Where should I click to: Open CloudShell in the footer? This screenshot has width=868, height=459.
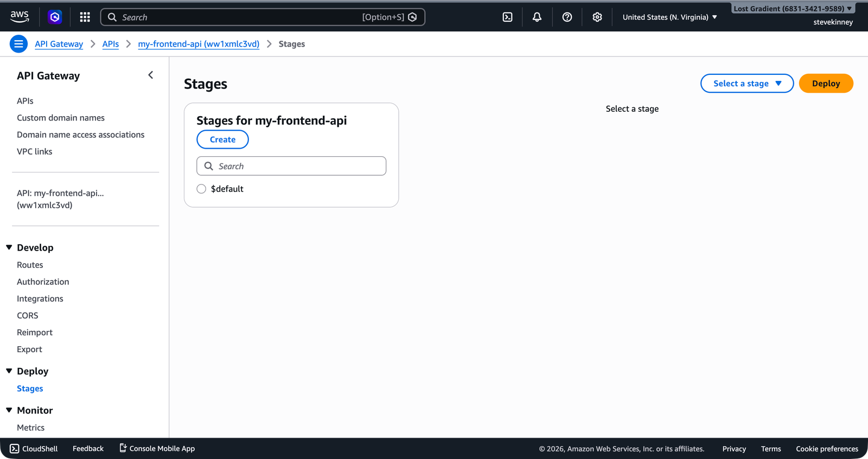[x=34, y=449]
